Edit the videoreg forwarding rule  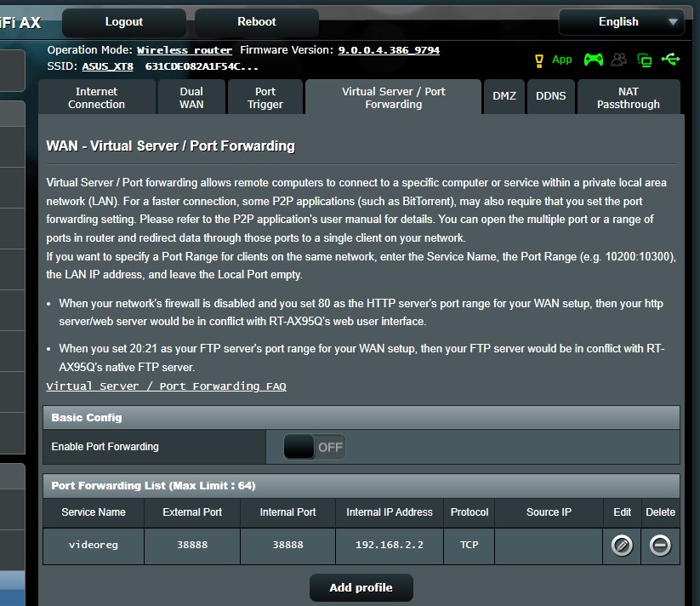click(621, 546)
